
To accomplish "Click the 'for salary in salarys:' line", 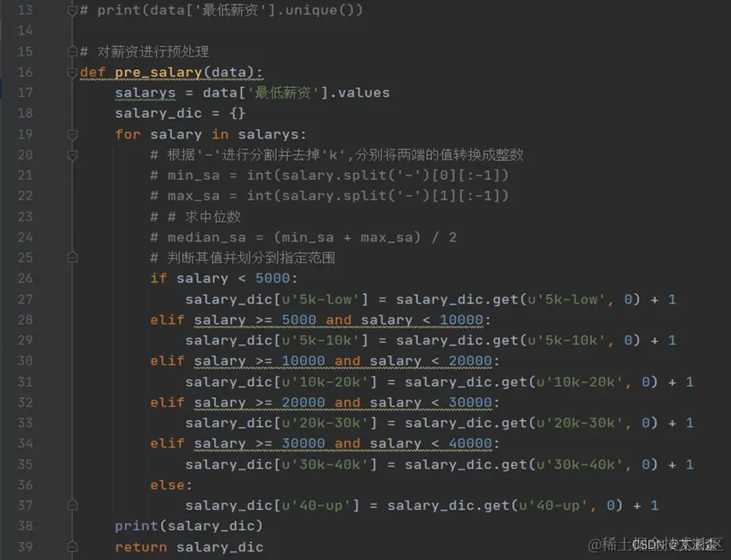I will 210,135.
